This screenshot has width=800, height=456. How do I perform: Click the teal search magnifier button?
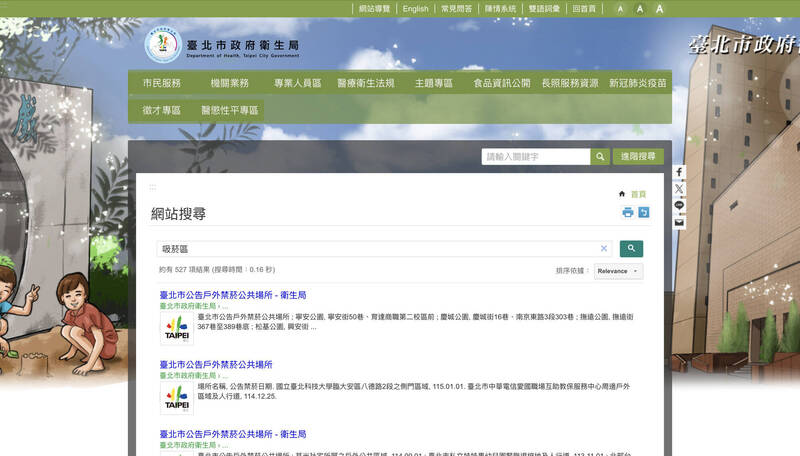(631, 249)
